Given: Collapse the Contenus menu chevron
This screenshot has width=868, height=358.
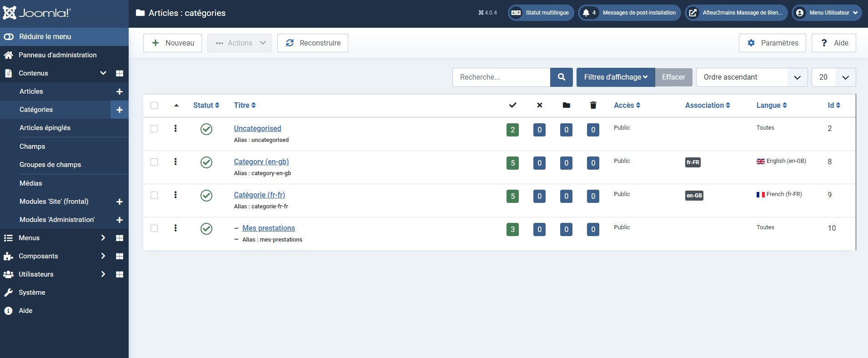Looking at the screenshot, I should point(103,73).
